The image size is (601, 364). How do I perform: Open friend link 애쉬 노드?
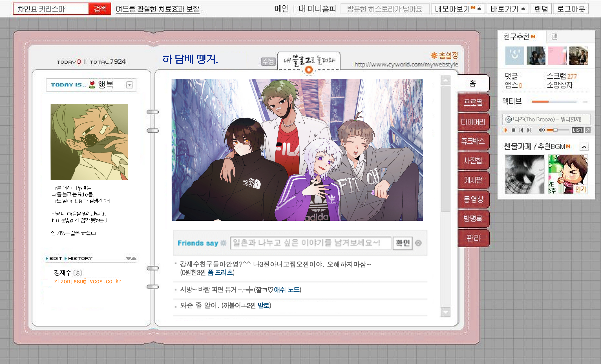coord(287,290)
